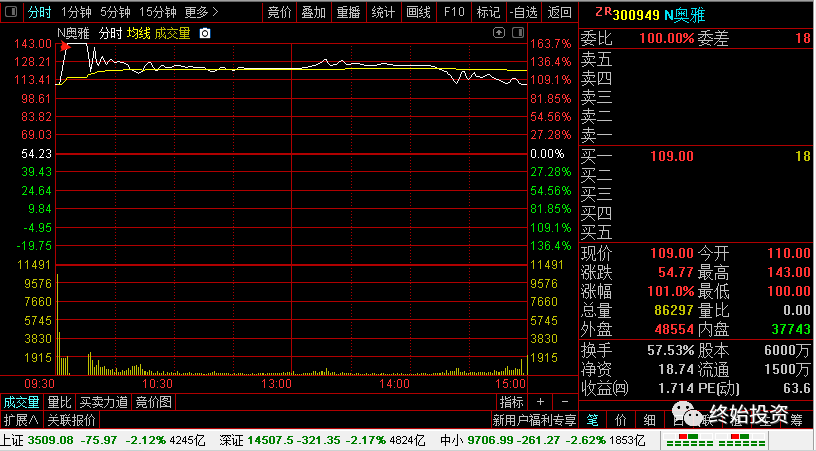The width and height of the screenshot is (816, 451).
Task: Remove from watchlist with -自选
Action: 524,11
